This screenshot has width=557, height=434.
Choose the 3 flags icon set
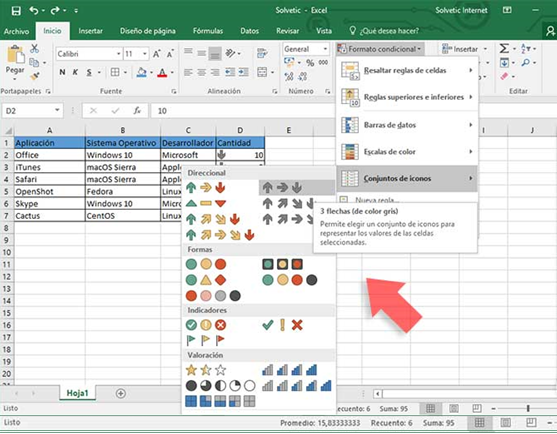206,340
